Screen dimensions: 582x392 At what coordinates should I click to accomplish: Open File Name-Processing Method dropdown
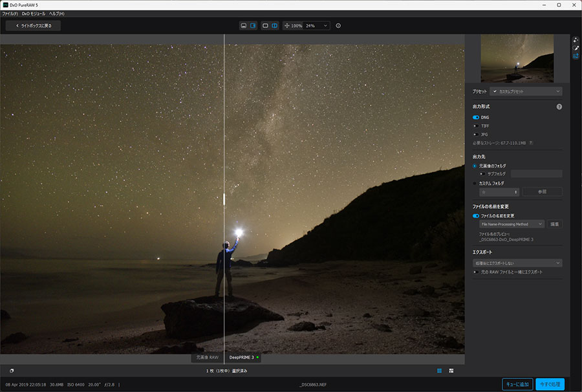[512, 224]
